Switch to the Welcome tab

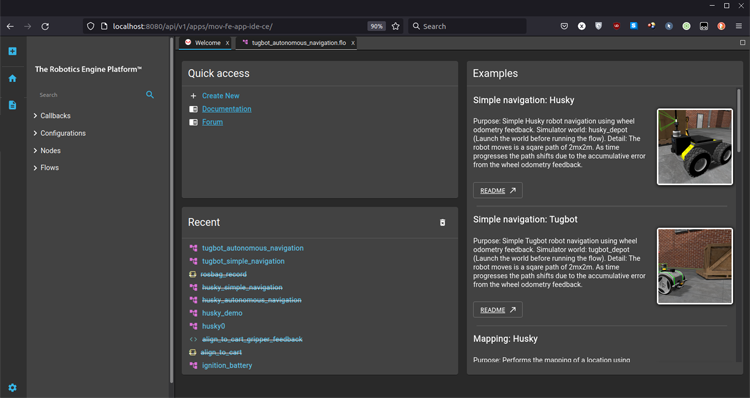[204, 43]
